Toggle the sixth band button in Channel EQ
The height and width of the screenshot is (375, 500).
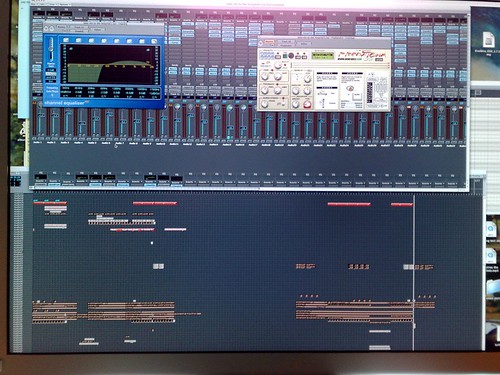[129, 41]
